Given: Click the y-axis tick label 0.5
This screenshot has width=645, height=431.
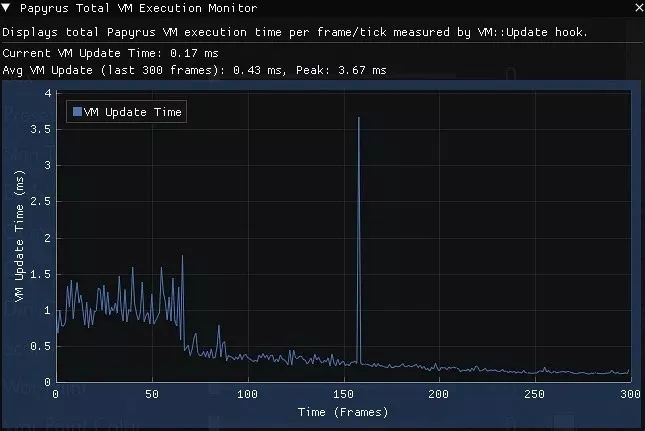Looking at the screenshot, I should pos(40,346).
